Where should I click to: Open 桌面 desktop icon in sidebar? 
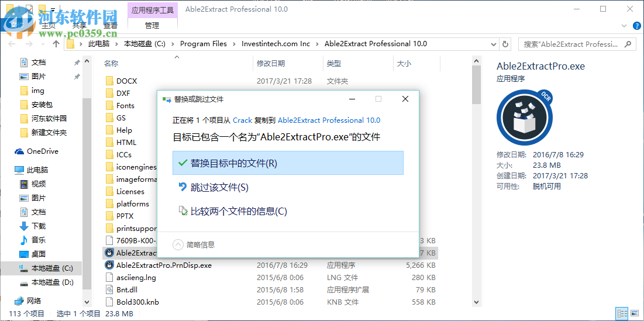pos(24,254)
